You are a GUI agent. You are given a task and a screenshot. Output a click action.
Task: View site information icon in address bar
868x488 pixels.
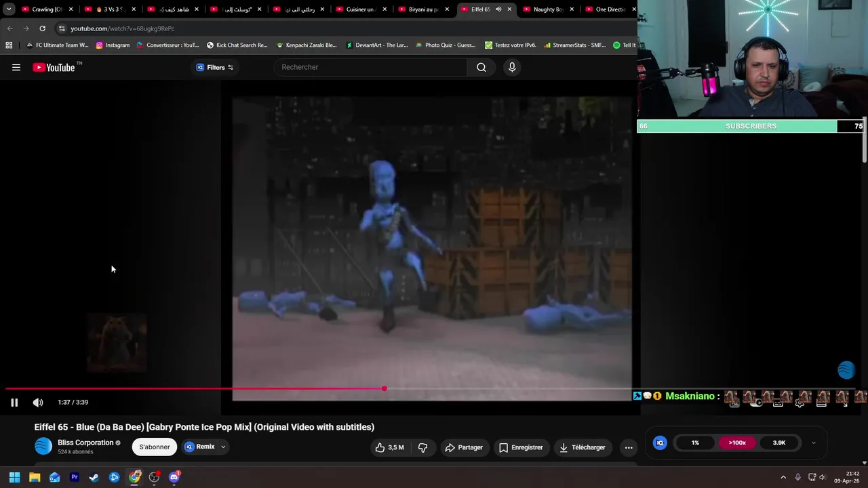62,28
